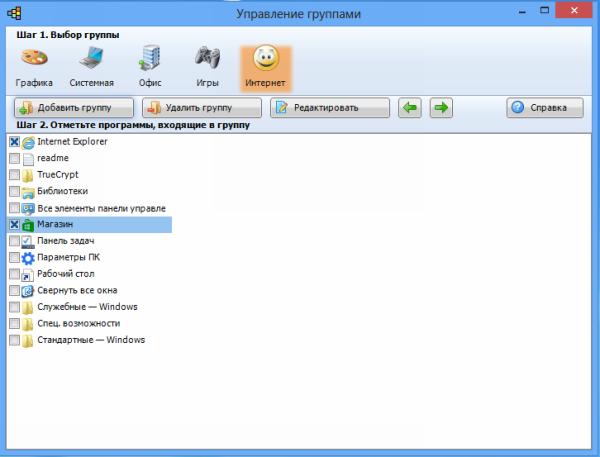Check the Спец. возможности checkbox

[14, 323]
